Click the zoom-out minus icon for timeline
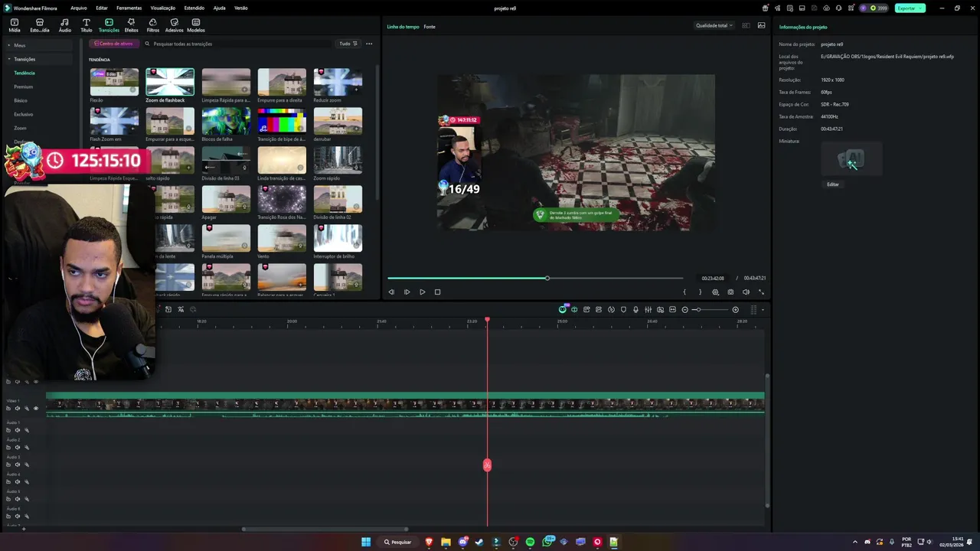The width and height of the screenshot is (980, 551). point(684,309)
